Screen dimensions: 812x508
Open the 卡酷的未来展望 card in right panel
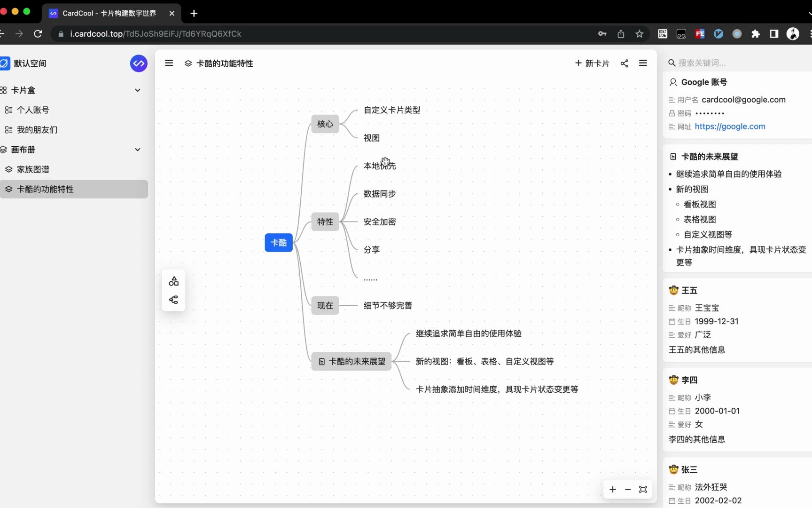710,157
